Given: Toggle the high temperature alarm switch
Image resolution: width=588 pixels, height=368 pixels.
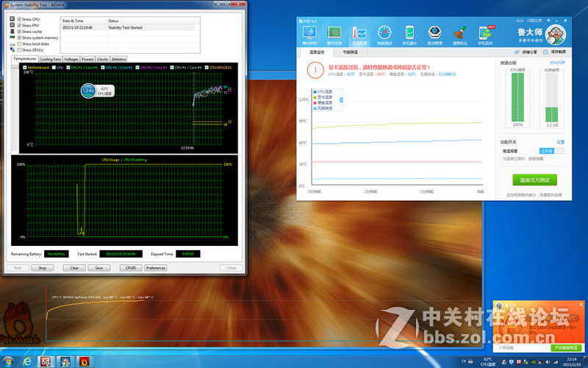Looking at the screenshot, I should 545,150.
